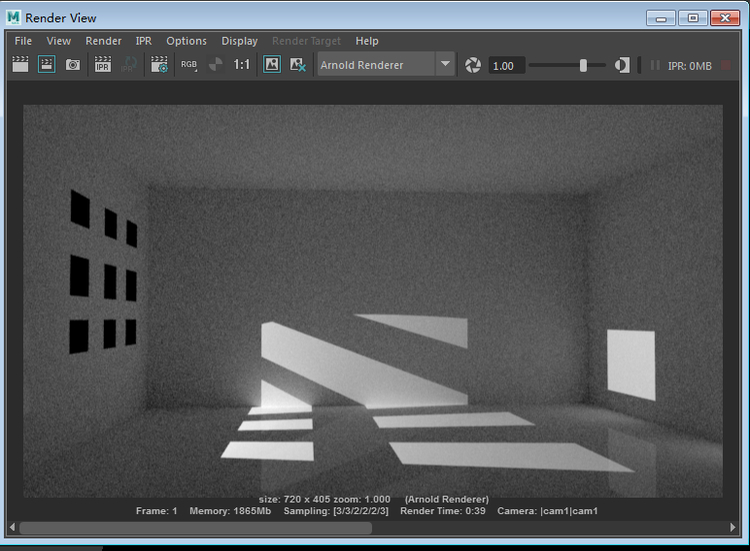Stop IPR with the red square icon
This screenshot has height=551, width=750.
[x=726, y=65]
